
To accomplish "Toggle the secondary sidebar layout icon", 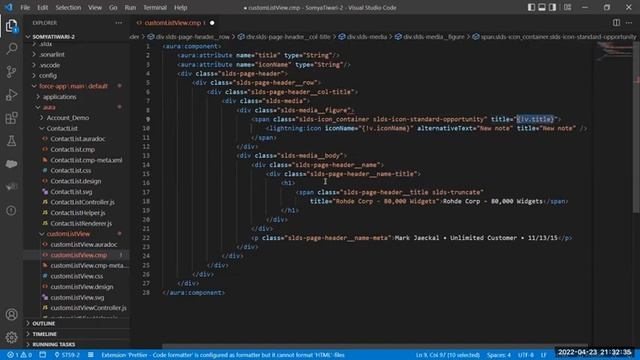I will (552, 7).
